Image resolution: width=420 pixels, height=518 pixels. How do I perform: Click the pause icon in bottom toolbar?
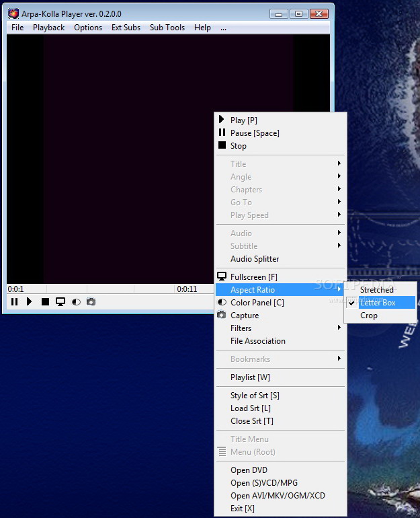coord(14,302)
